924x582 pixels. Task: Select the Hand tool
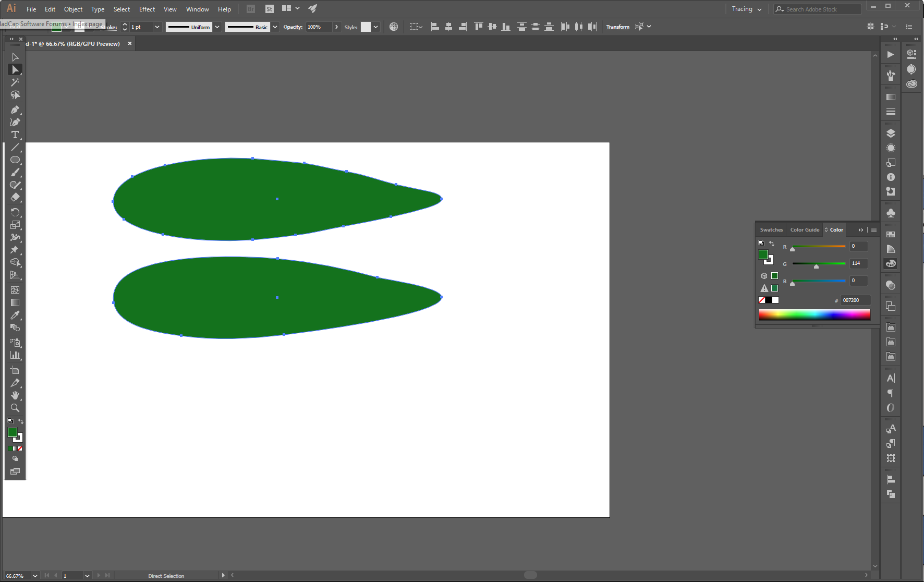[15, 395]
